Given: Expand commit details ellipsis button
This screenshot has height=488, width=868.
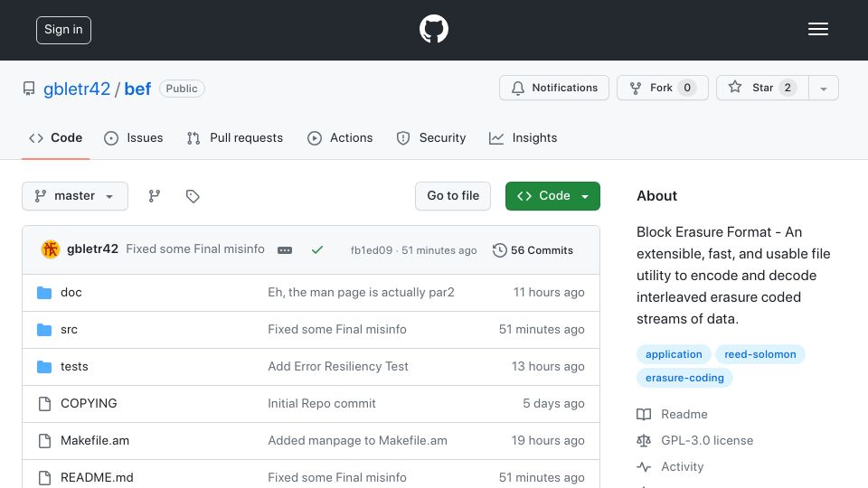Looking at the screenshot, I should (285, 250).
